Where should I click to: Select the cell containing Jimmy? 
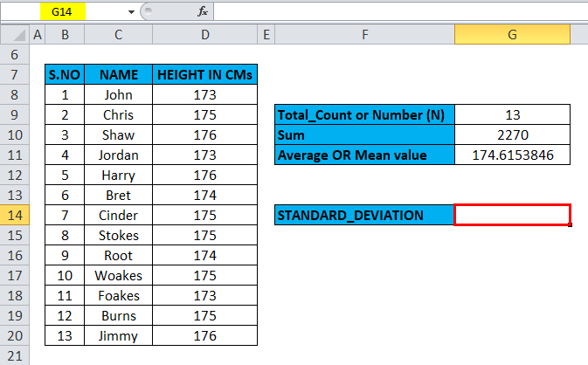pos(119,335)
